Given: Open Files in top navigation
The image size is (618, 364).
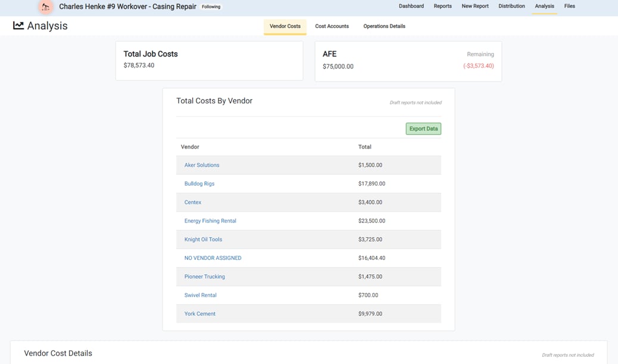Looking at the screenshot, I should pos(570,7).
